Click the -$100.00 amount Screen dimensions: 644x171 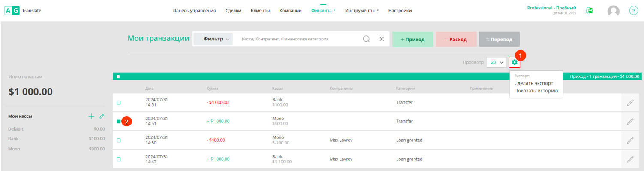(x=215, y=140)
